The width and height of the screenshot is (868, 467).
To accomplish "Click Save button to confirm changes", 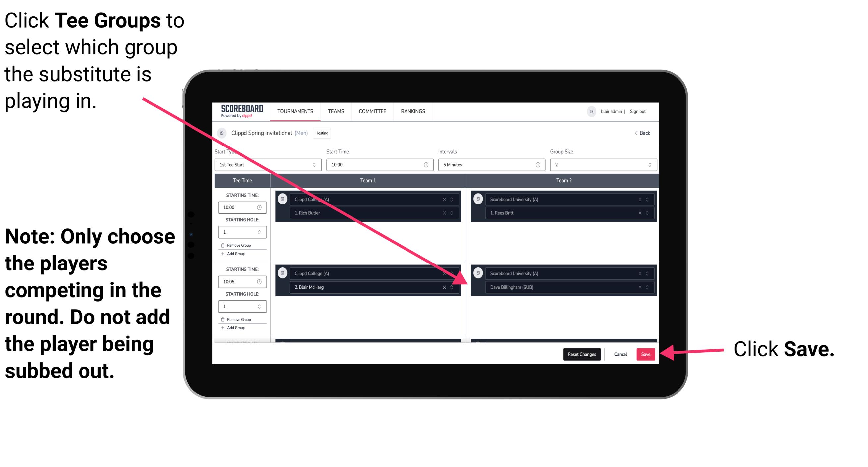I will coord(646,354).
